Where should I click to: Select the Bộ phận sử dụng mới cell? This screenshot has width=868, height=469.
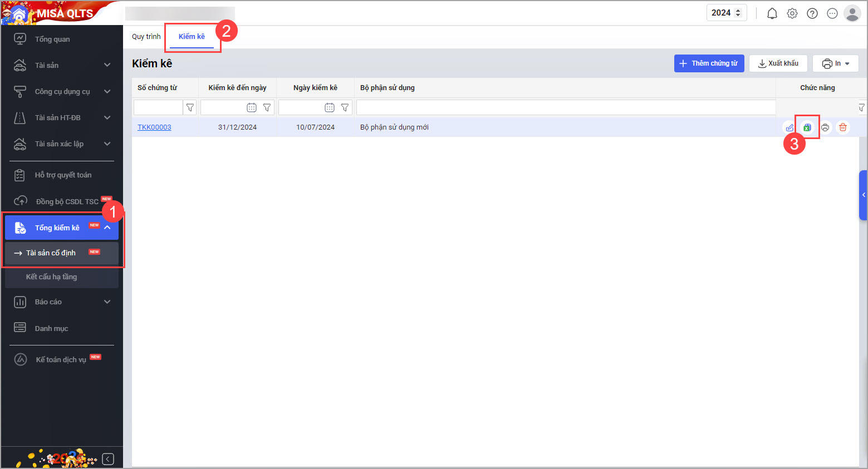point(565,127)
